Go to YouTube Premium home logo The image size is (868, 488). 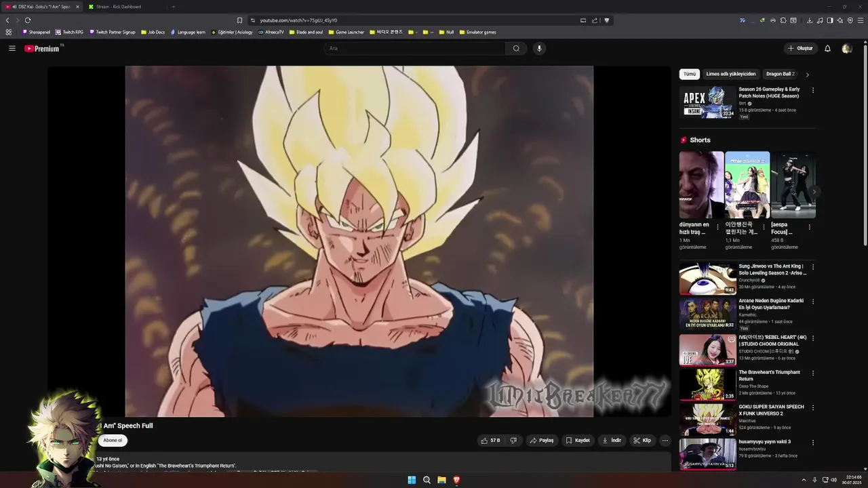pos(43,48)
